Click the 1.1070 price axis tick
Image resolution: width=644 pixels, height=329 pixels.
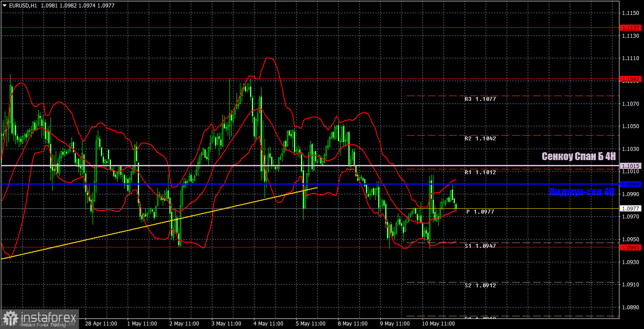[630, 104]
